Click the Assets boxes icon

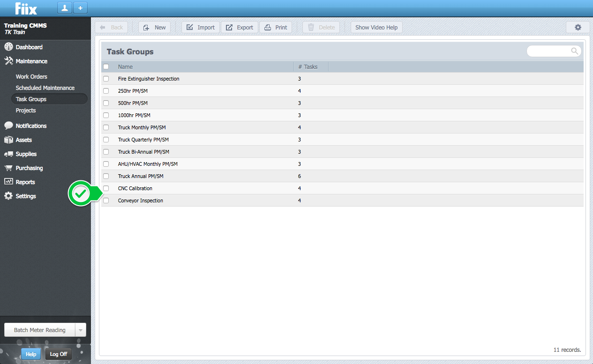tap(8, 140)
